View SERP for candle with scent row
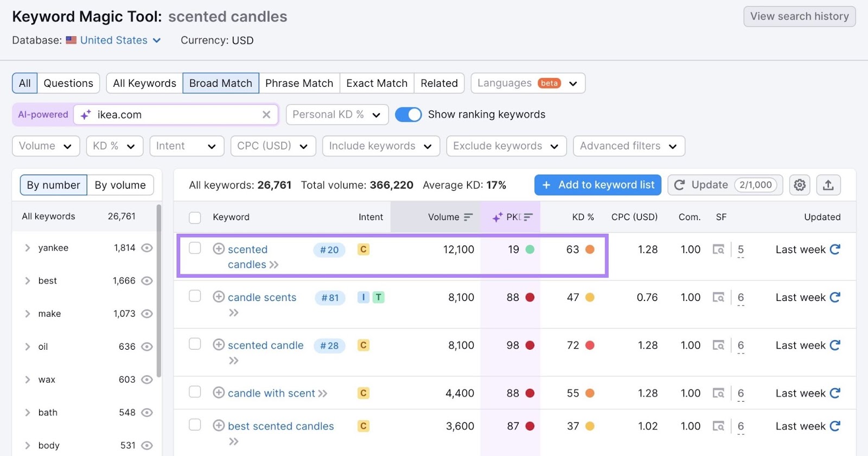868x456 pixels. point(718,394)
